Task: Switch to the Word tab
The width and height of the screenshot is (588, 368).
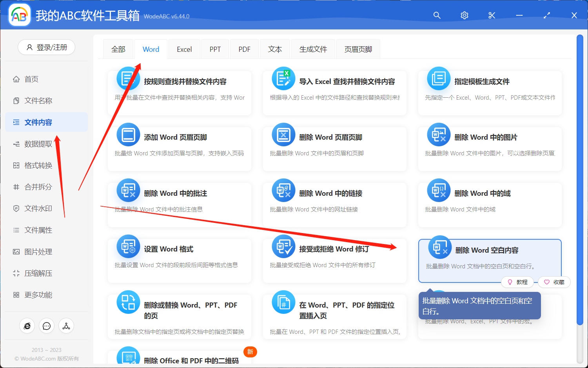Action: click(151, 49)
